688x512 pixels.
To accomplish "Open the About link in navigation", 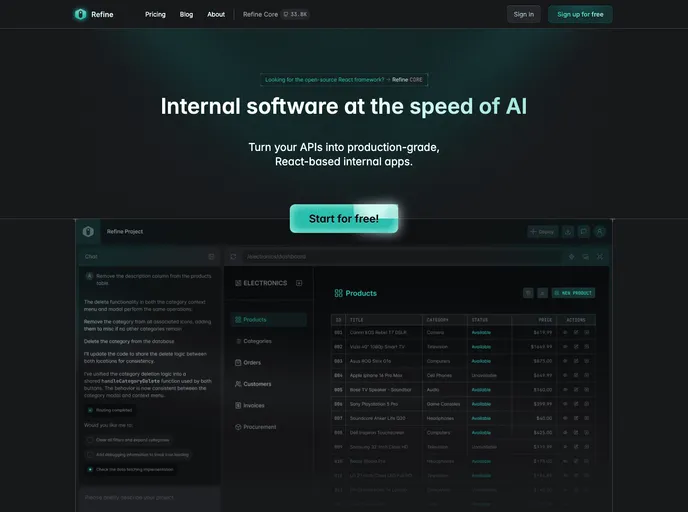I will pyautogui.click(x=216, y=15).
